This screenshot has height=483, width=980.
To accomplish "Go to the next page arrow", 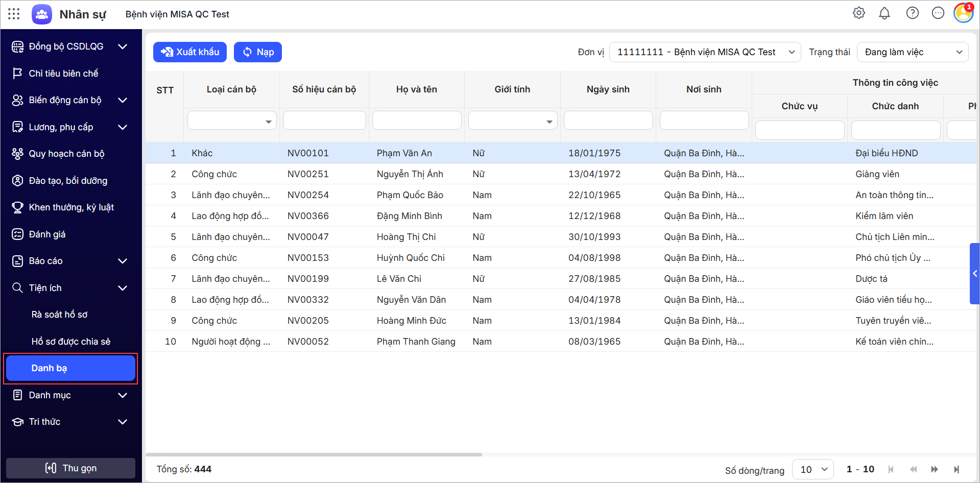I will click(934, 469).
